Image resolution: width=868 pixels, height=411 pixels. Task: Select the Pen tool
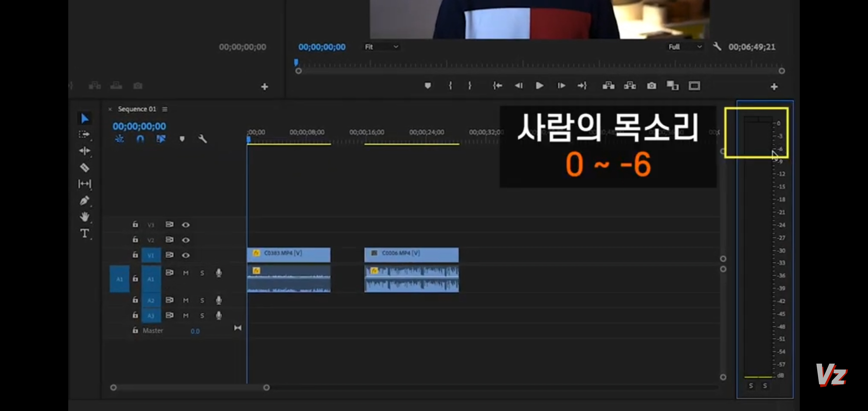pyautogui.click(x=84, y=200)
